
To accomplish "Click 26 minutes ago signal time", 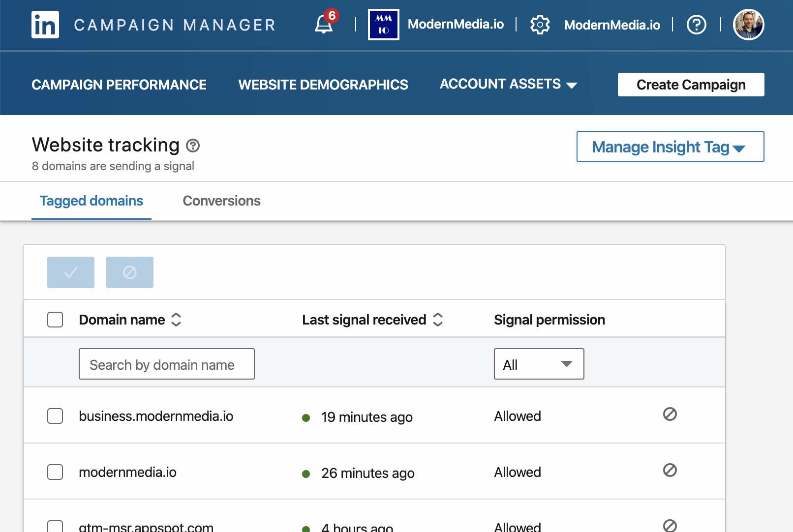I will coord(367,473).
